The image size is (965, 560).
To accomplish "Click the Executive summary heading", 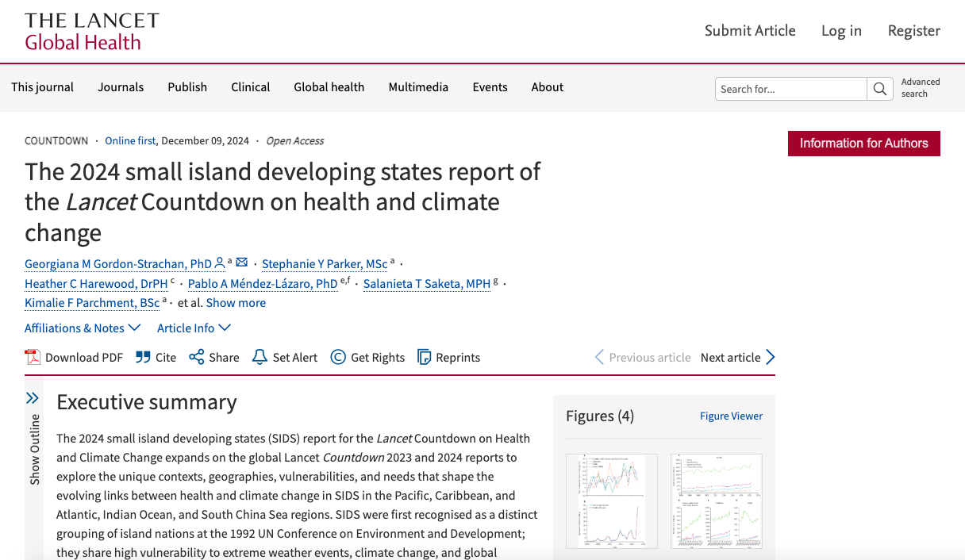I will pos(147,402).
